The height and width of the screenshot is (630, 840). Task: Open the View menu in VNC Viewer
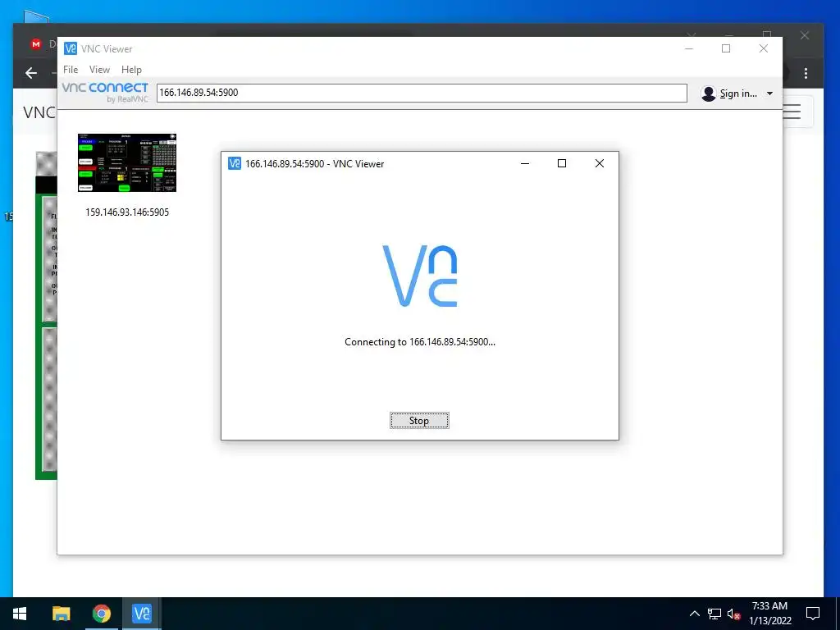point(99,70)
